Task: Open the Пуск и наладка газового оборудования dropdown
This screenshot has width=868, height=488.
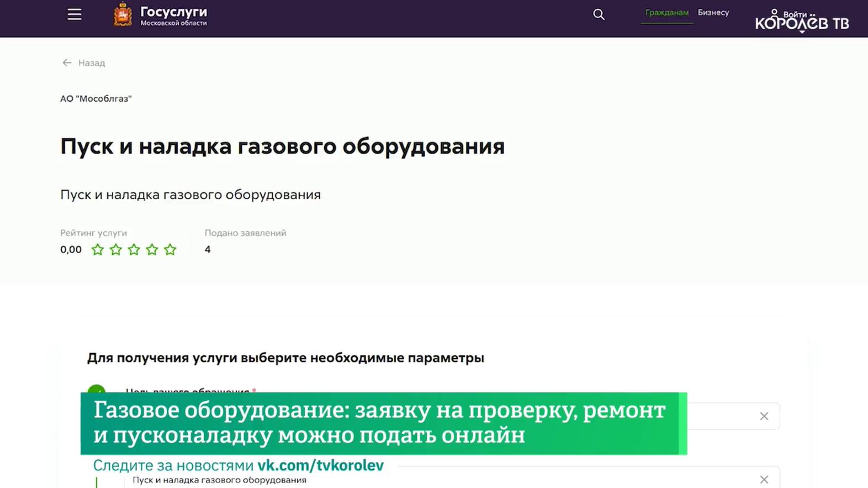Action: [x=452, y=478]
